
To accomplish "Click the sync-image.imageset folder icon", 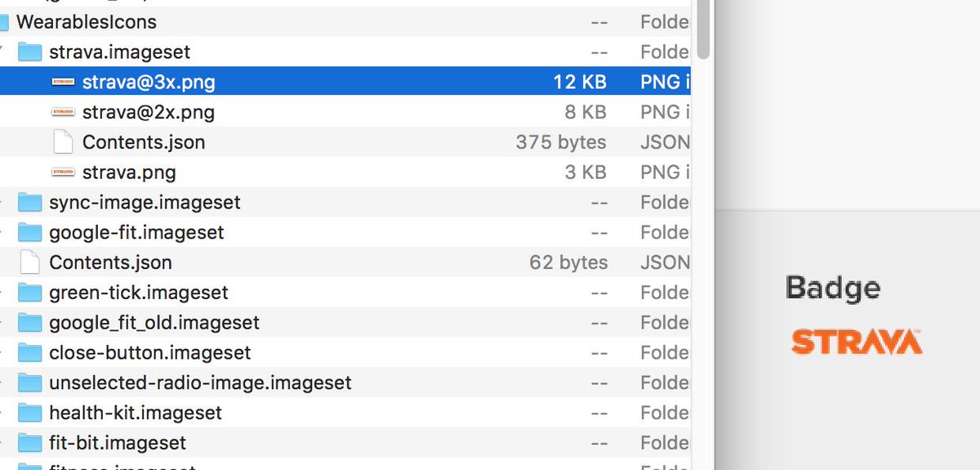I will point(29,202).
